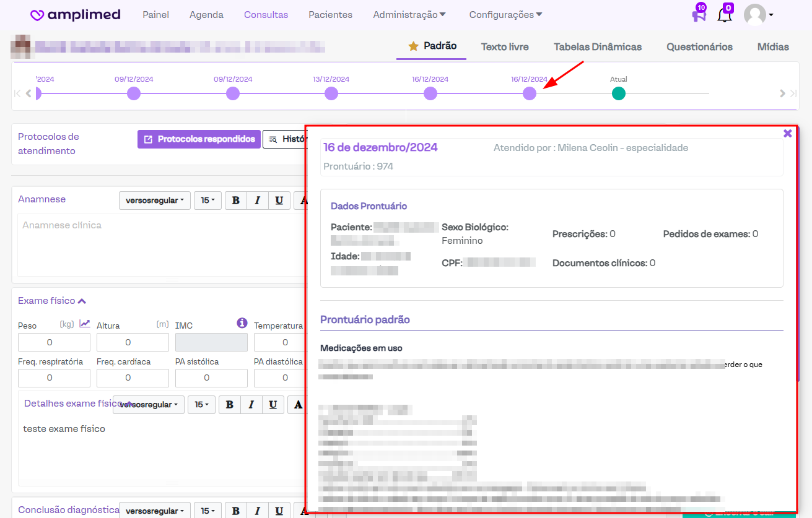Screen dimensions: 812x518
Task: Toggle underline in Detalhes exame físico toolbar
Action: point(273,405)
